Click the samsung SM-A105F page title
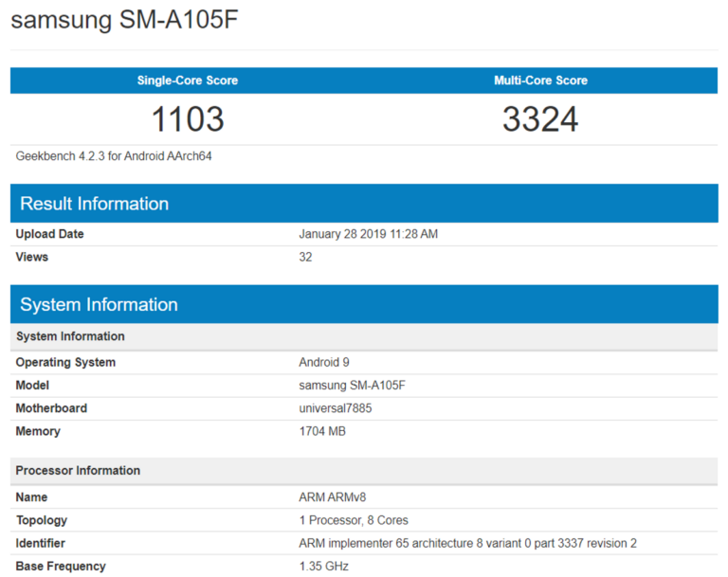The image size is (728, 577). (x=124, y=21)
